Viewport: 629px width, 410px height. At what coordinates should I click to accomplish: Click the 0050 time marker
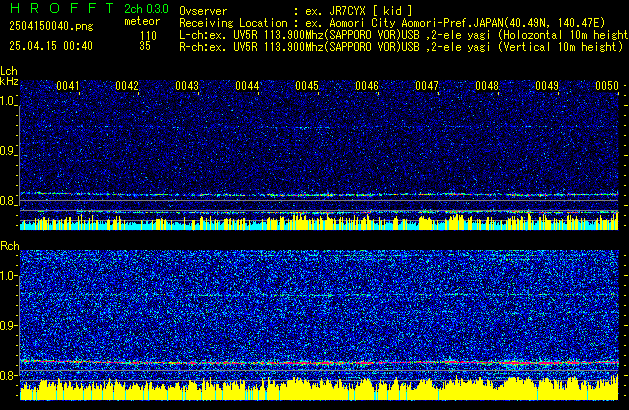[607, 86]
